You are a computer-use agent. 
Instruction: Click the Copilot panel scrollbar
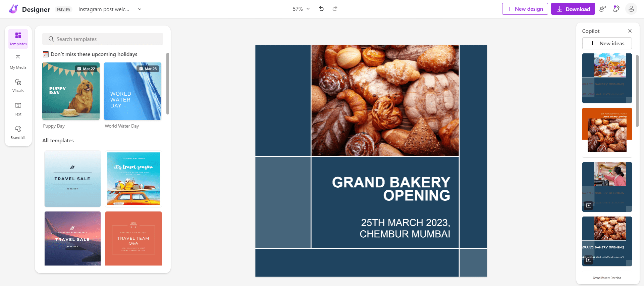[x=637, y=91]
